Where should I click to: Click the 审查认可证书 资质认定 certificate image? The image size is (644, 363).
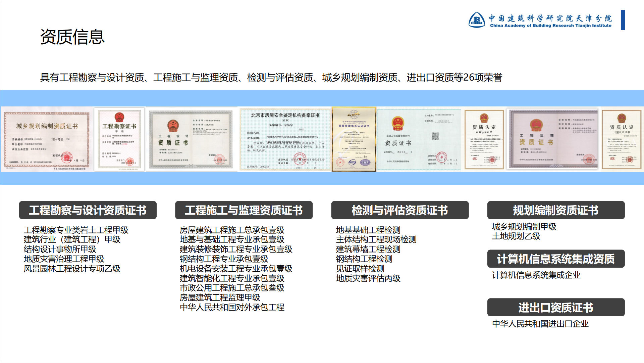tap(484, 139)
